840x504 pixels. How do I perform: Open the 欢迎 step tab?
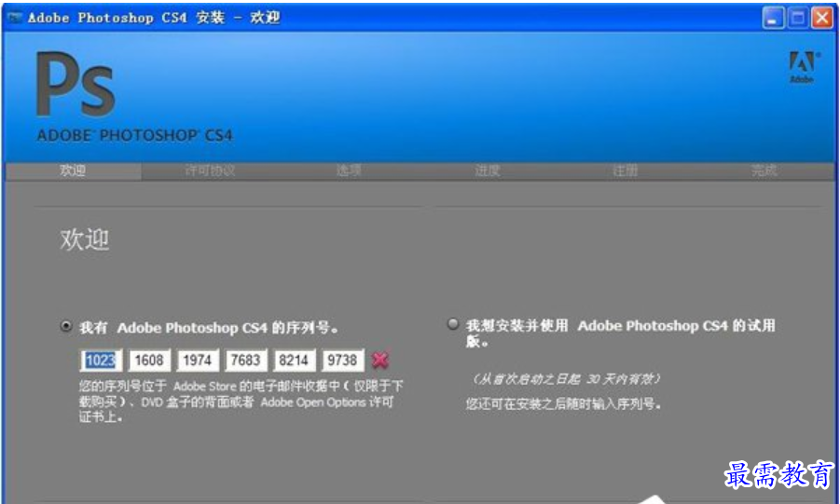[x=73, y=170]
